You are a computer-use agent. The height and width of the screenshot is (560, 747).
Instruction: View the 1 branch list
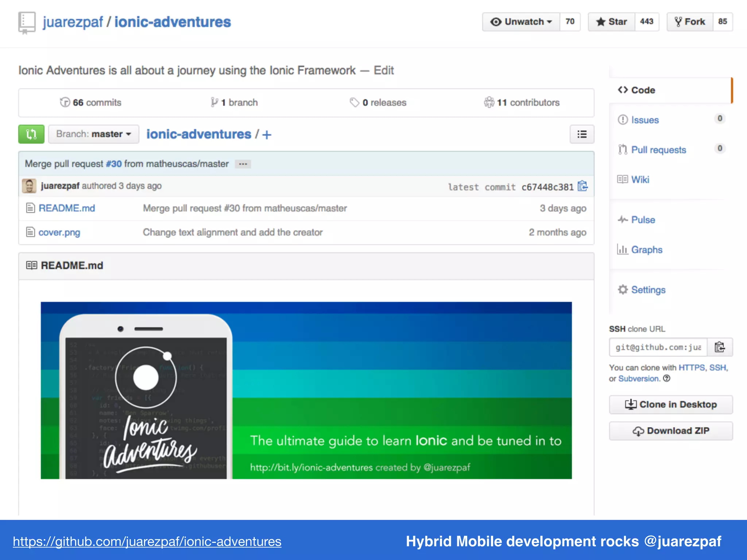234,102
